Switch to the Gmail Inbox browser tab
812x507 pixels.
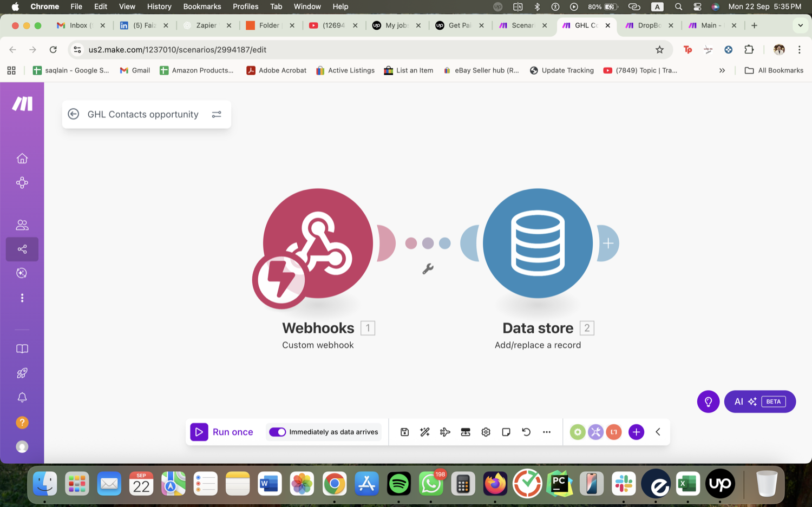pos(81,25)
